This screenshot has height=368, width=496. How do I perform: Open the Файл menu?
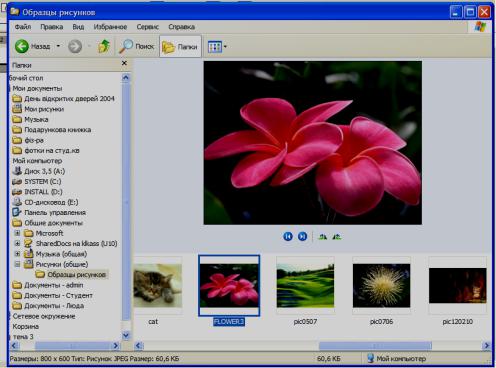[23, 27]
